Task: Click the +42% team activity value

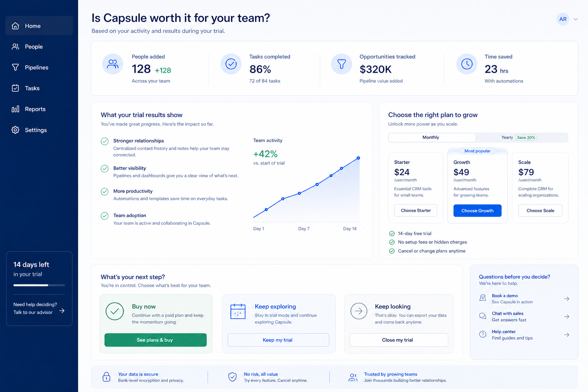Action: coord(265,154)
